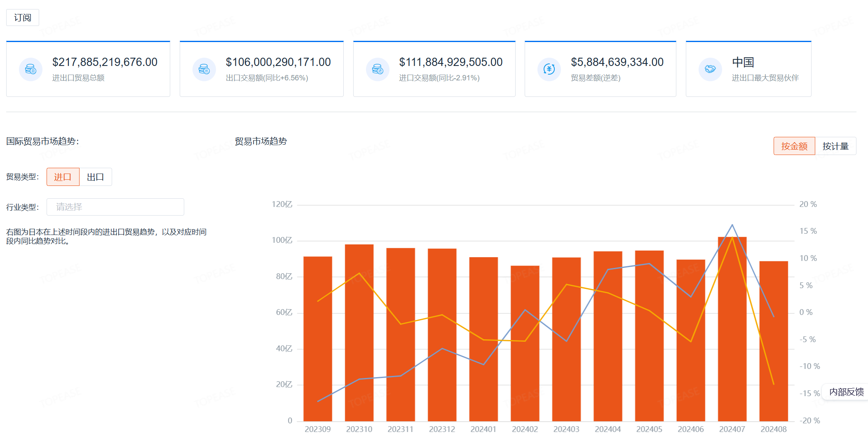Viewport: 868px width, 439px height.
Task: Show chart by amount with 按金额
Action: (794, 146)
